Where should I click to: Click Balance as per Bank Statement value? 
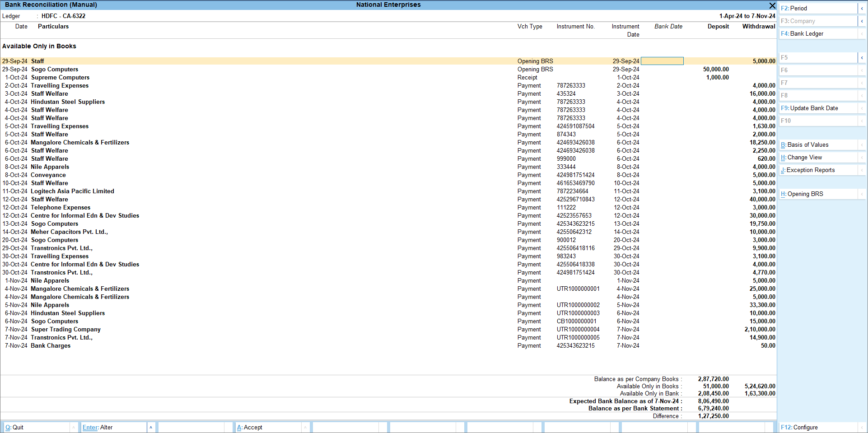[714, 408]
